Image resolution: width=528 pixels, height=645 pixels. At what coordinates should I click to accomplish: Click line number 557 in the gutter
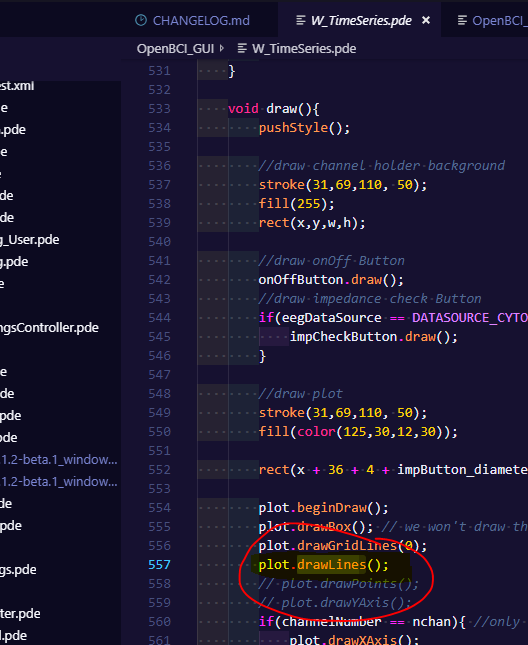[159, 564]
